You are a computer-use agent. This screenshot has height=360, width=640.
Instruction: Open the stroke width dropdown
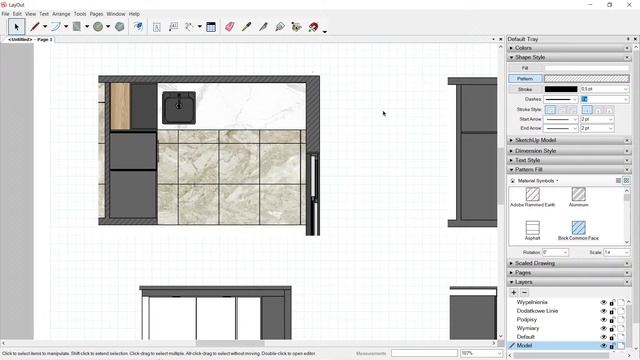(625, 89)
